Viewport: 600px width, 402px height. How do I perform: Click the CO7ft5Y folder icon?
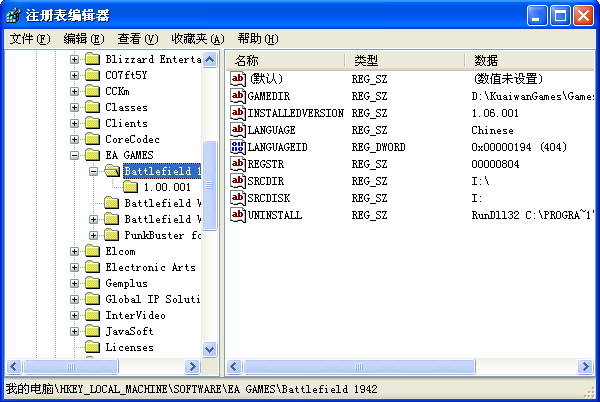92,75
